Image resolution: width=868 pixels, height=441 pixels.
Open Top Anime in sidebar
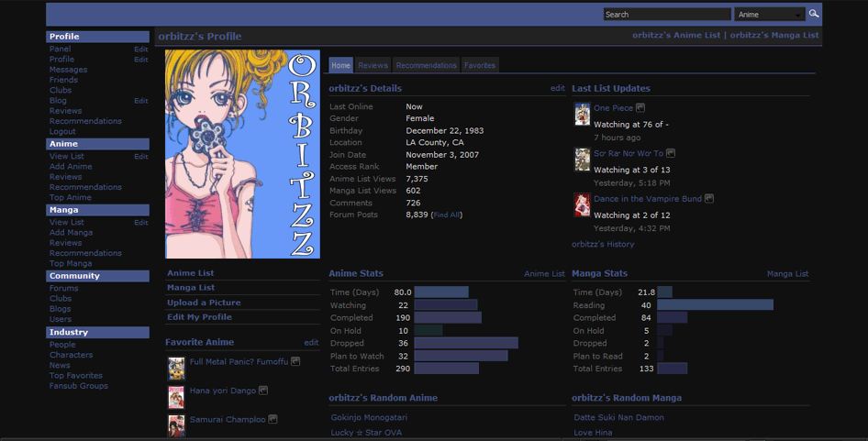[71, 197]
